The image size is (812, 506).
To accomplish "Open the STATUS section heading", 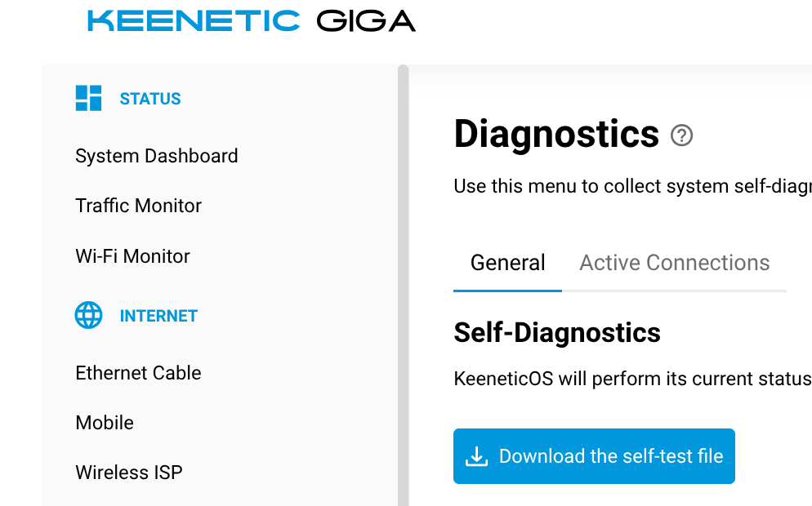I will pos(150,99).
